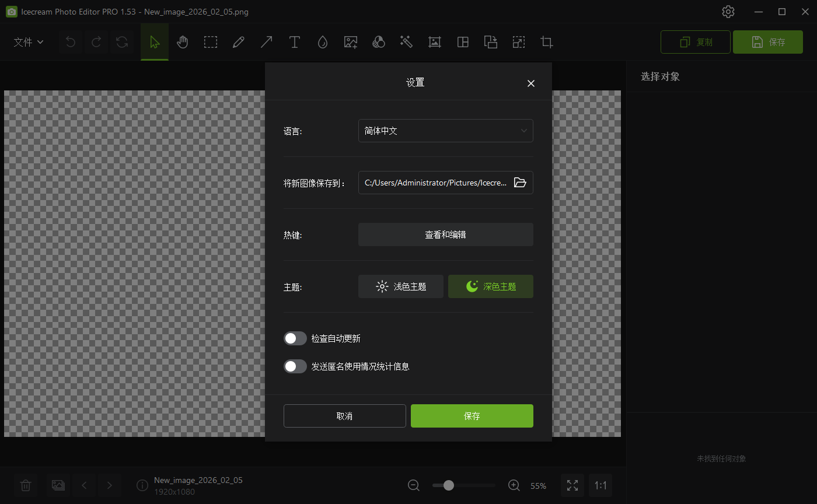Select the Hand pan tool
The width and height of the screenshot is (817, 504).
183,41
